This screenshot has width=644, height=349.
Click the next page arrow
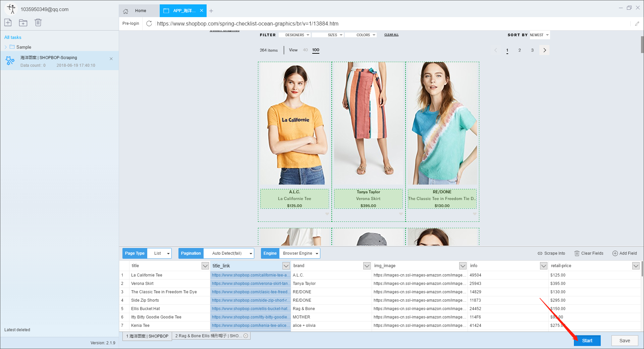[x=545, y=50]
